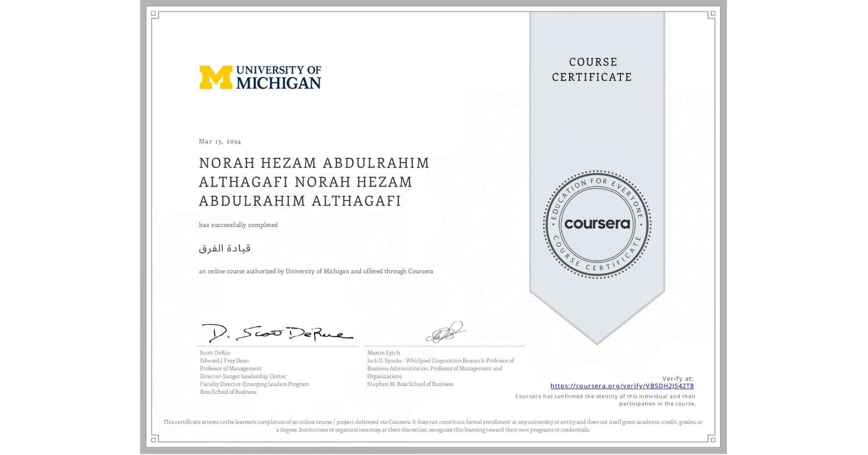Image resolution: width=868 pixels, height=455 pixels.
Task: Click the University of Michigan logo
Action: (260, 77)
